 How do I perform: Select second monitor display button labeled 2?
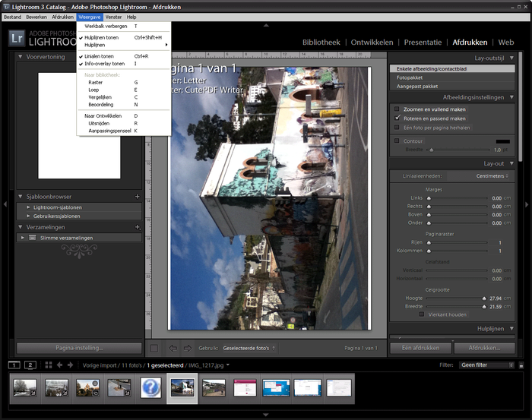(30, 365)
